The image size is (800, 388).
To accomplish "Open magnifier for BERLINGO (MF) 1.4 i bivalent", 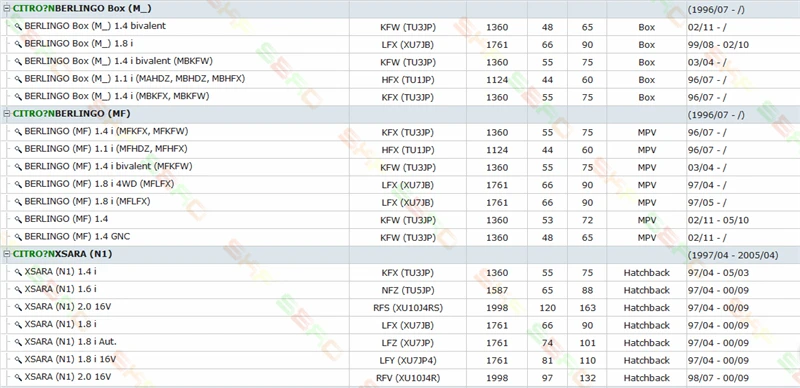I will 18,167.
